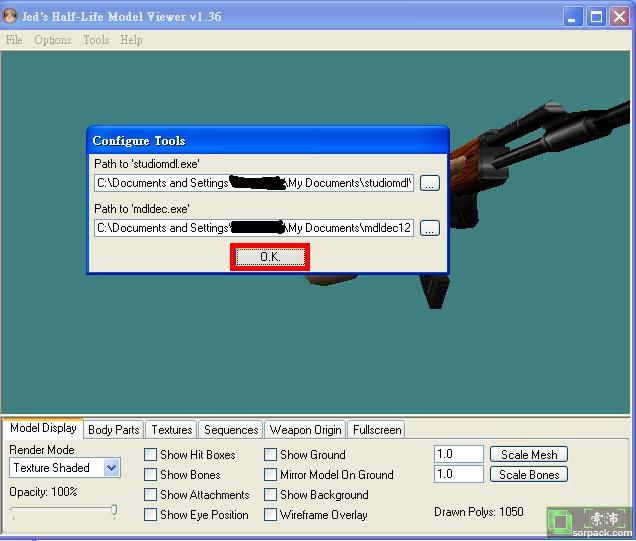Switch to the Body Parts tab
This screenshot has width=636, height=541.
coord(114,430)
